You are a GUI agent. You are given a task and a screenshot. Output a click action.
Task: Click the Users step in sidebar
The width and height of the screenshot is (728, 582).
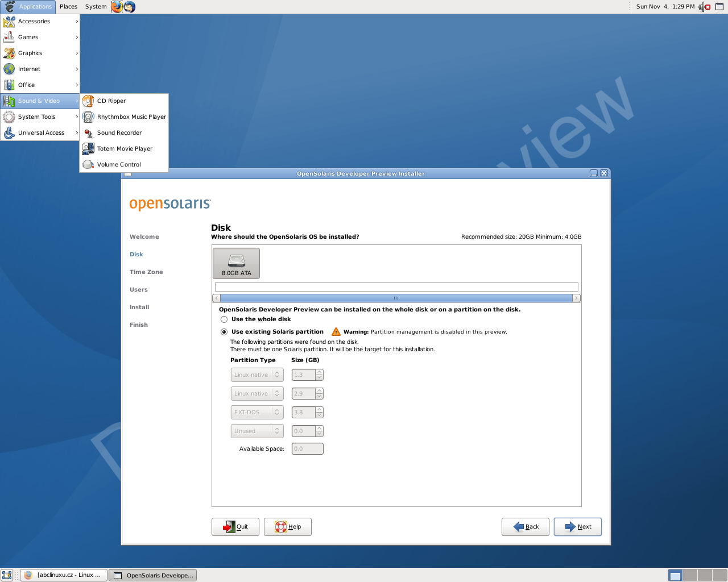coord(139,290)
